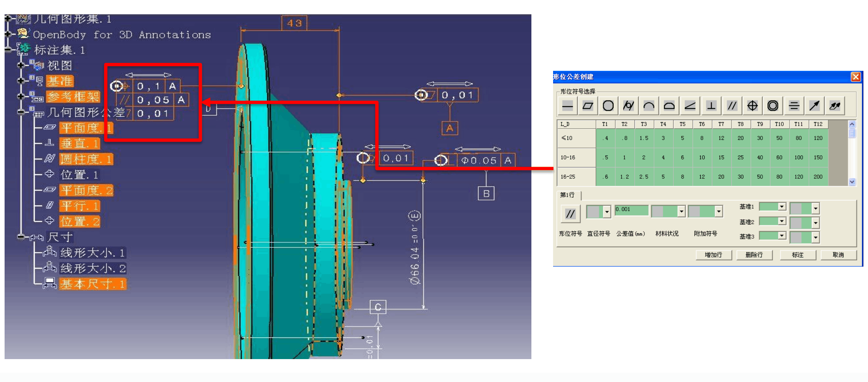The height and width of the screenshot is (382, 868).
Task: Select the total runout double-arrow symbol
Action: pyautogui.click(x=835, y=106)
